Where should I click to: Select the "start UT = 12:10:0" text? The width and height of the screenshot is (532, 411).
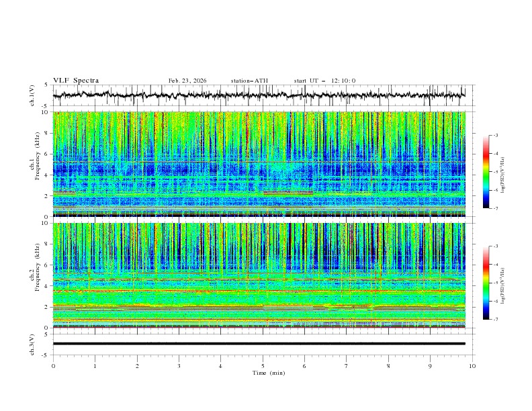tap(324, 81)
